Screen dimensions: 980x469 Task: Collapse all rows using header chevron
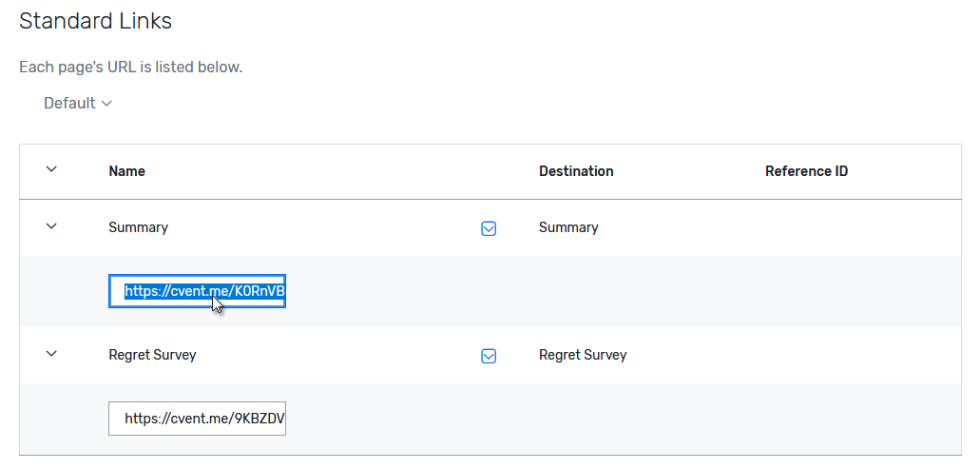pos(51,170)
